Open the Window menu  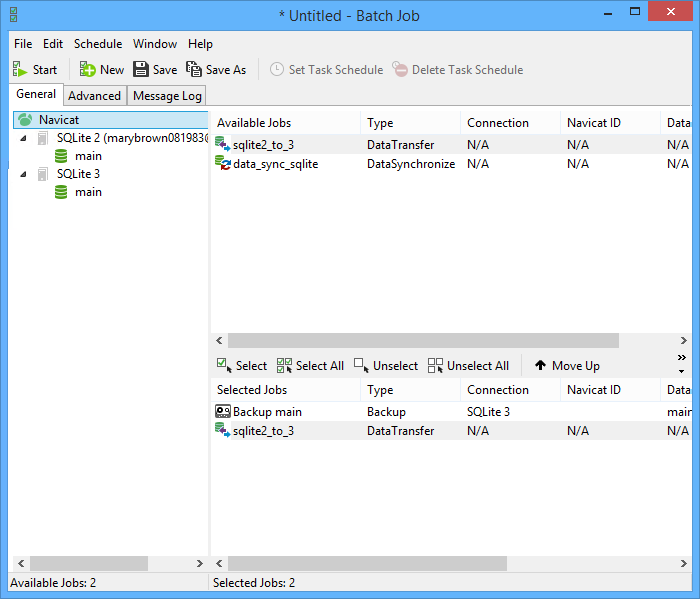155,44
